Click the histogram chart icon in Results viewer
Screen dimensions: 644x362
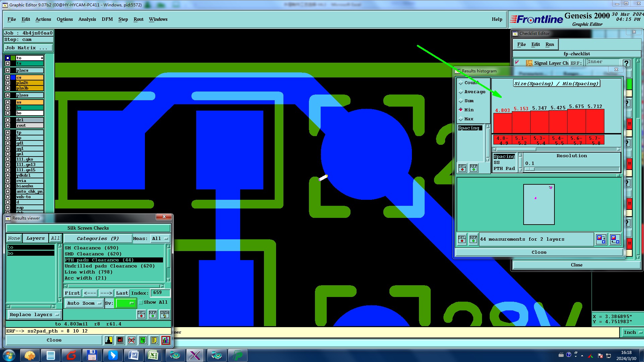coord(166,340)
